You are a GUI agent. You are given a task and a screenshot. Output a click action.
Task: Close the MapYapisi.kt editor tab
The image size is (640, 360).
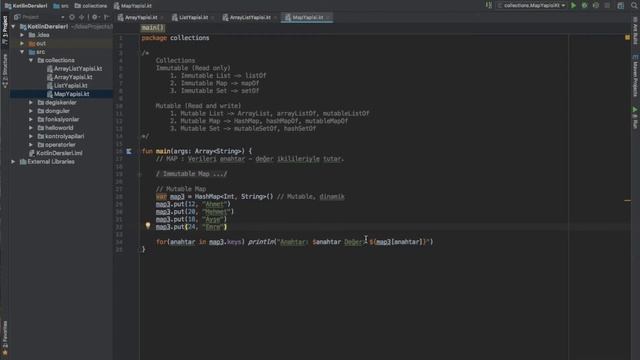[x=328, y=18]
